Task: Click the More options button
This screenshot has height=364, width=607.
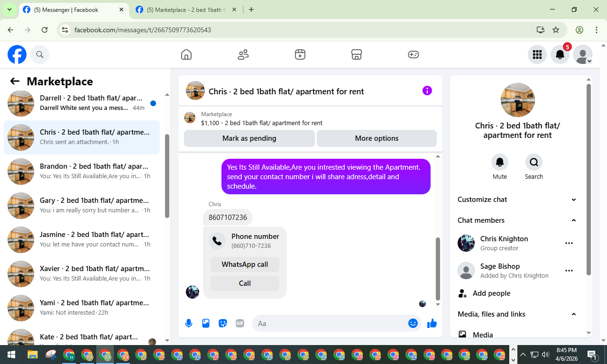Action: click(x=377, y=138)
